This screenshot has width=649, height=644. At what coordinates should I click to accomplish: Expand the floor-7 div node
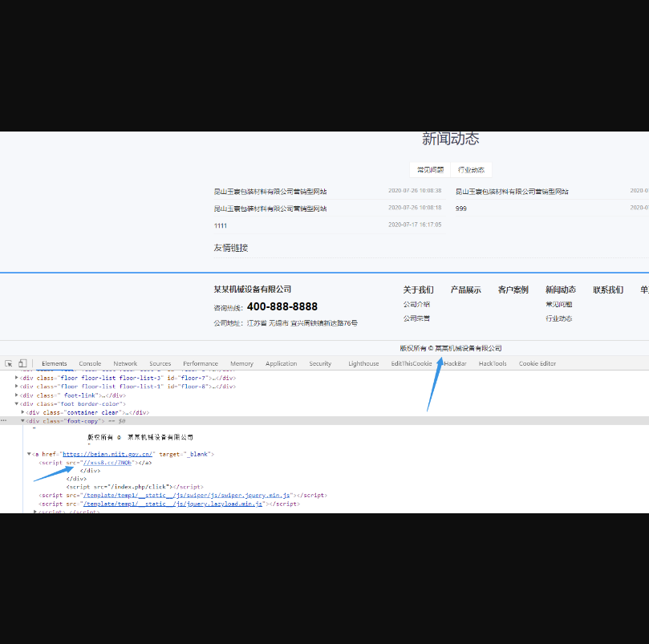coord(16,378)
